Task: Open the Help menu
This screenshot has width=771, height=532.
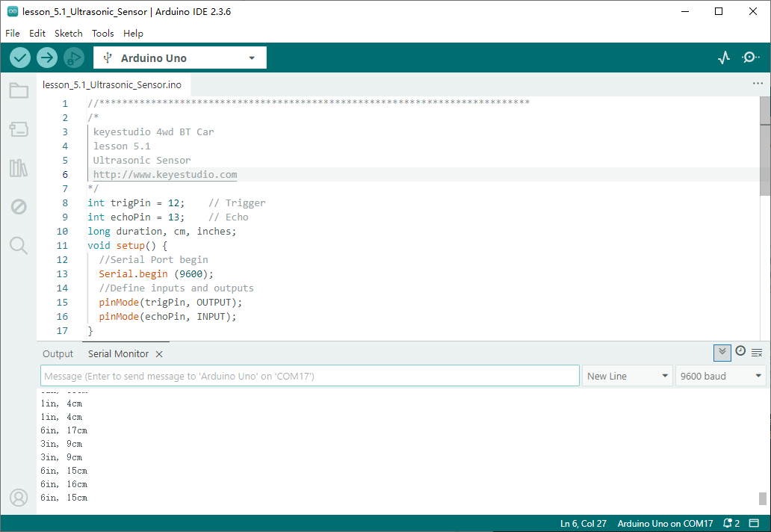Action: [133, 34]
